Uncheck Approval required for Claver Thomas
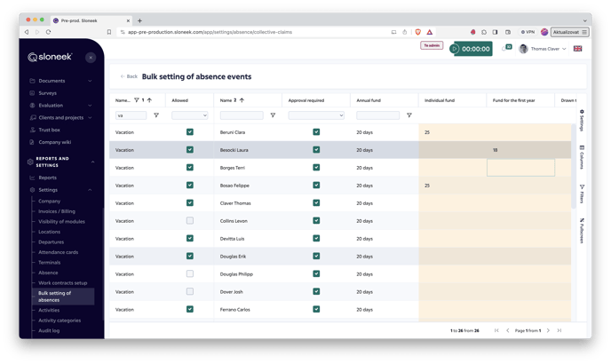Screen dimensions: 611x364 coord(316,203)
